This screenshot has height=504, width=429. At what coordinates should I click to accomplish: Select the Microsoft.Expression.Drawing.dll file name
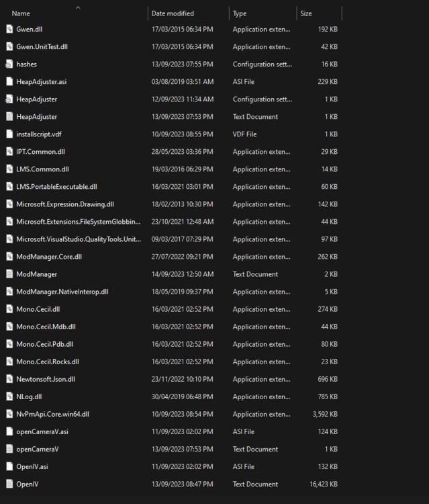point(65,204)
